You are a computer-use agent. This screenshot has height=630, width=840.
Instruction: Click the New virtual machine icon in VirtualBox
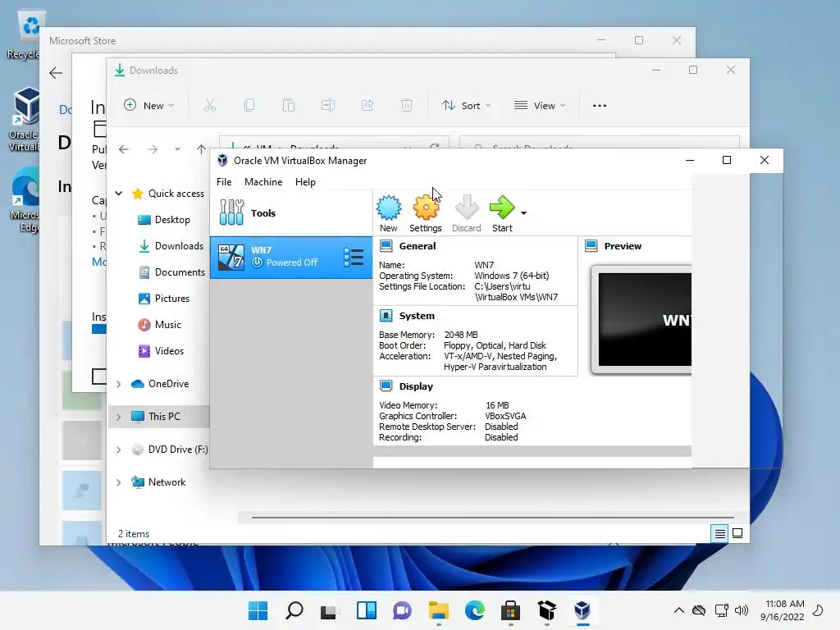pos(388,213)
